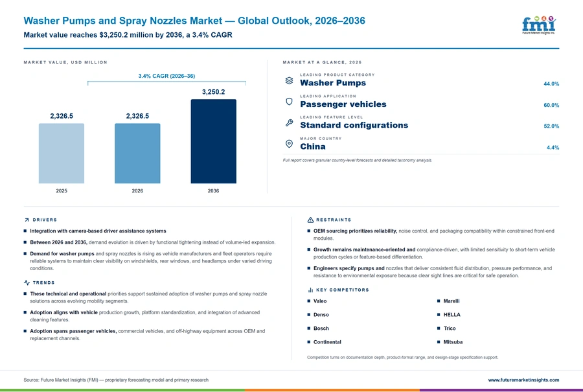583x392 pixels.
Task: Click the 52.0% share value
Action: pos(551,126)
